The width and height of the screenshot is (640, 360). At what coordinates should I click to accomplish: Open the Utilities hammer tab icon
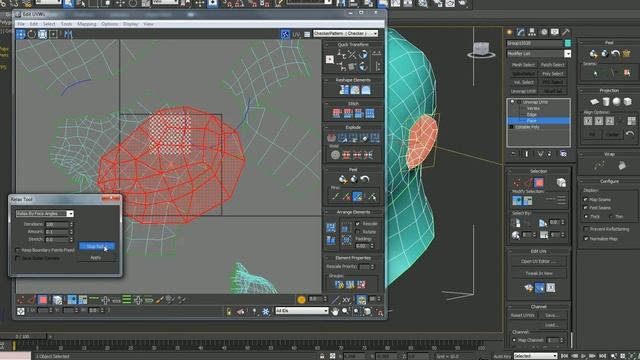click(566, 32)
